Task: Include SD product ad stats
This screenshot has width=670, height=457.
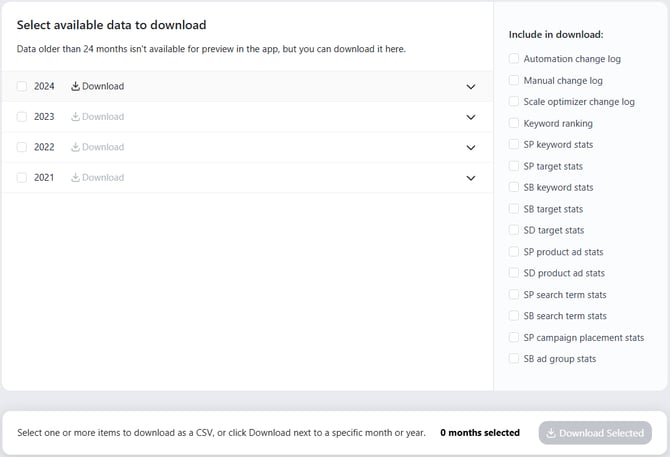Action: click(x=514, y=273)
